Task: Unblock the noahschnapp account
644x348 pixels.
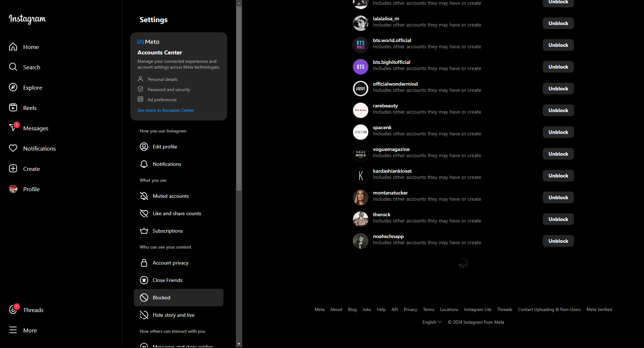Action: tap(558, 241)
